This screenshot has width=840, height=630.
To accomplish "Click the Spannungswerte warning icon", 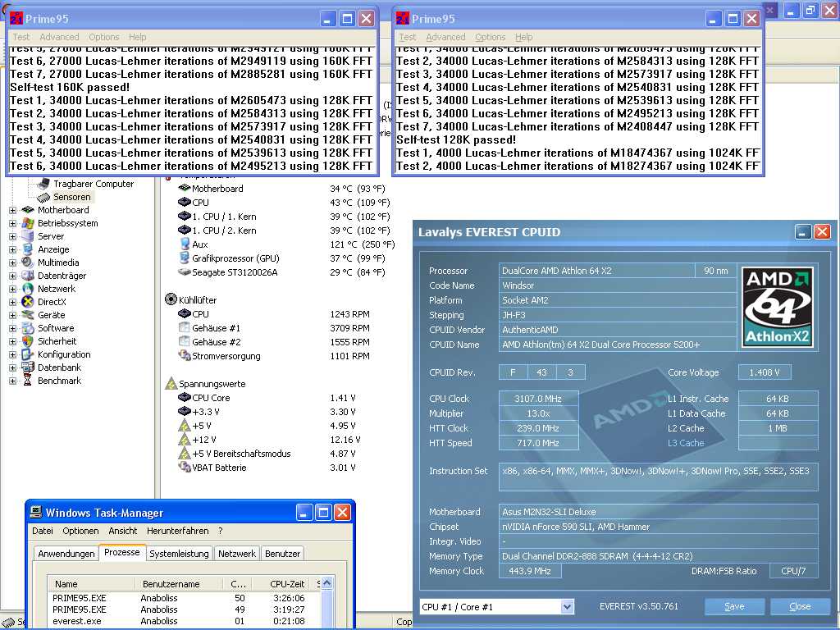I will coord(171,383).
